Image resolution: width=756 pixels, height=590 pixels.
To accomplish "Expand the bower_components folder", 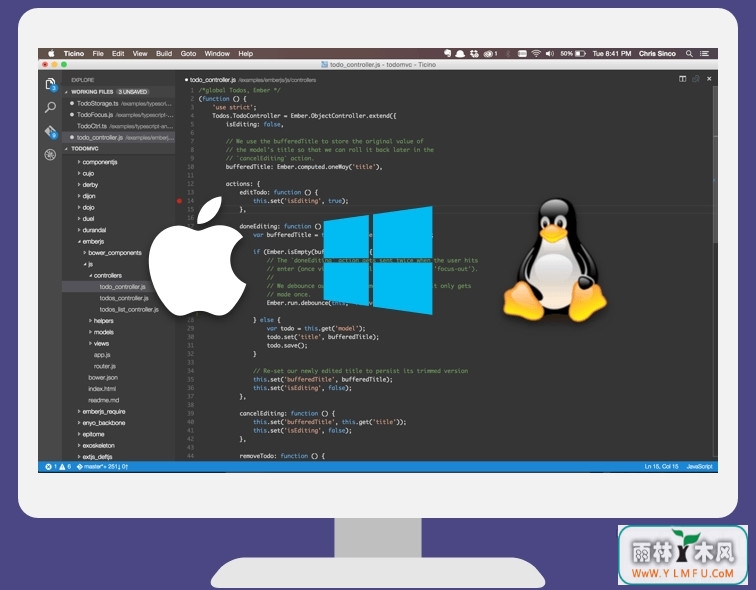I will [x=85, y=253].
